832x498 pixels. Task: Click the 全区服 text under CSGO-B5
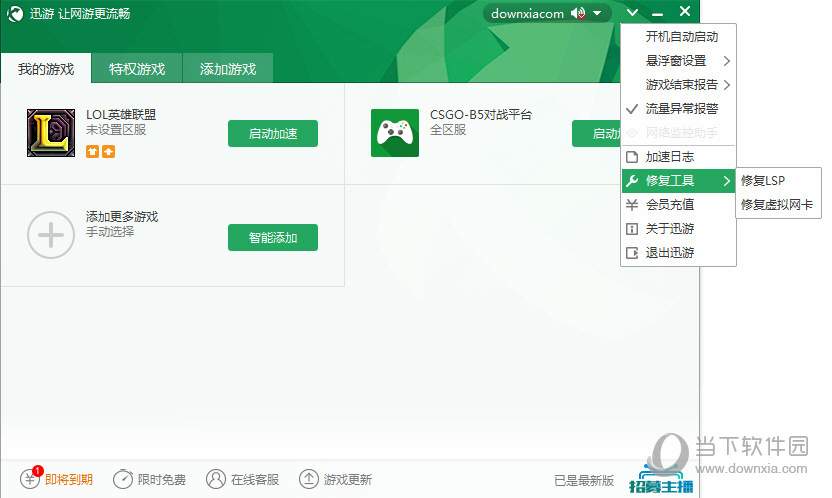point(448,129)
